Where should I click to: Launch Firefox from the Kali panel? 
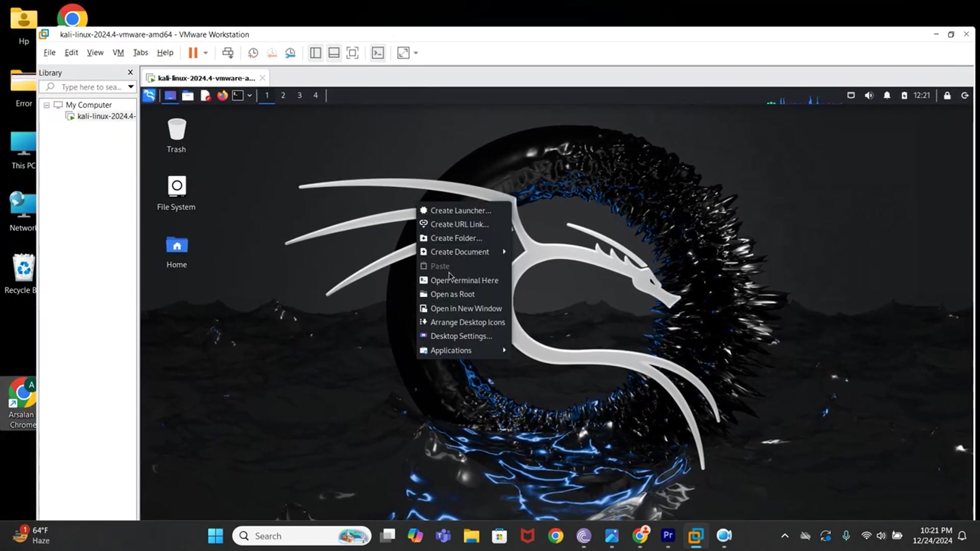(x=222, y=95)
